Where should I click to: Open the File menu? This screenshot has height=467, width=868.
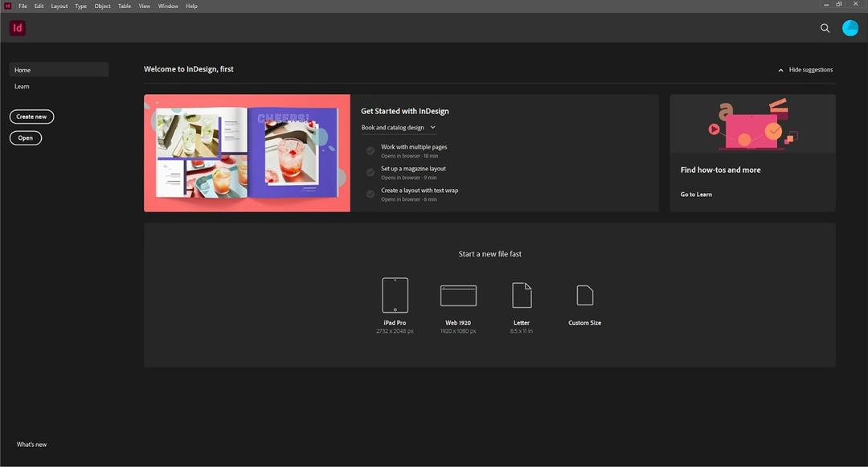tap(22, 6)
